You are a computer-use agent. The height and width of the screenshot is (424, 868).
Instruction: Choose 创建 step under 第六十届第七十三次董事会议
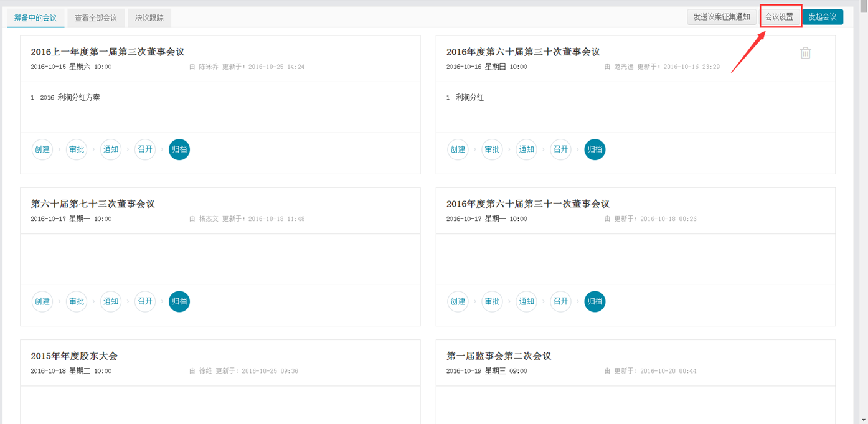42,301
